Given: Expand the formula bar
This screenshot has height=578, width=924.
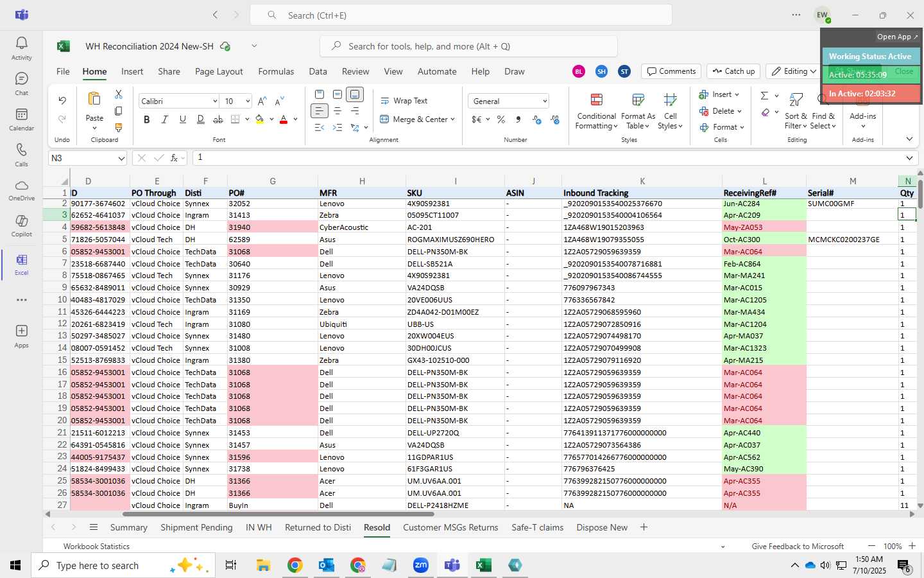Looking at the screenshot, I should point(909,158).
